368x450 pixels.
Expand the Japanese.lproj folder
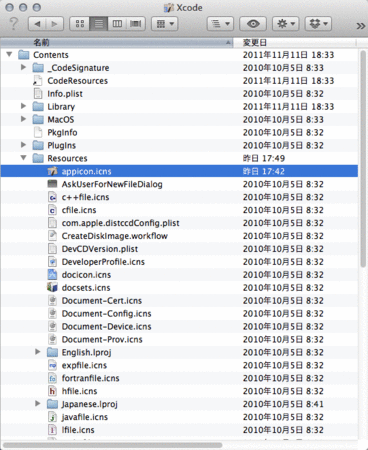(38, 404)
